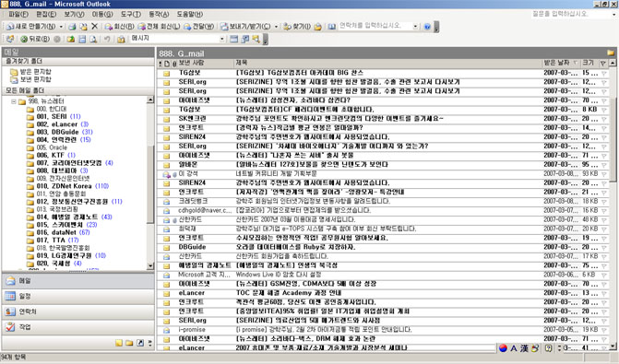Sort by 크기 column header
The image size is (619, 364).
click(x=589, y=63)
